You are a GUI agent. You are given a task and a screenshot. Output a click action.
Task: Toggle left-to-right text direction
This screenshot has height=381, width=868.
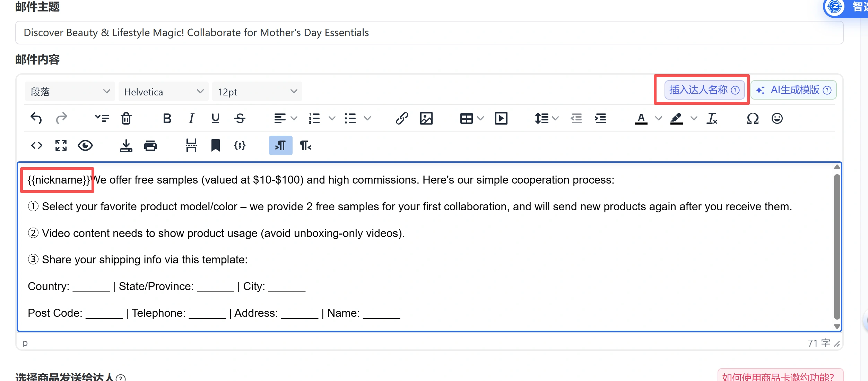point(280,145)
